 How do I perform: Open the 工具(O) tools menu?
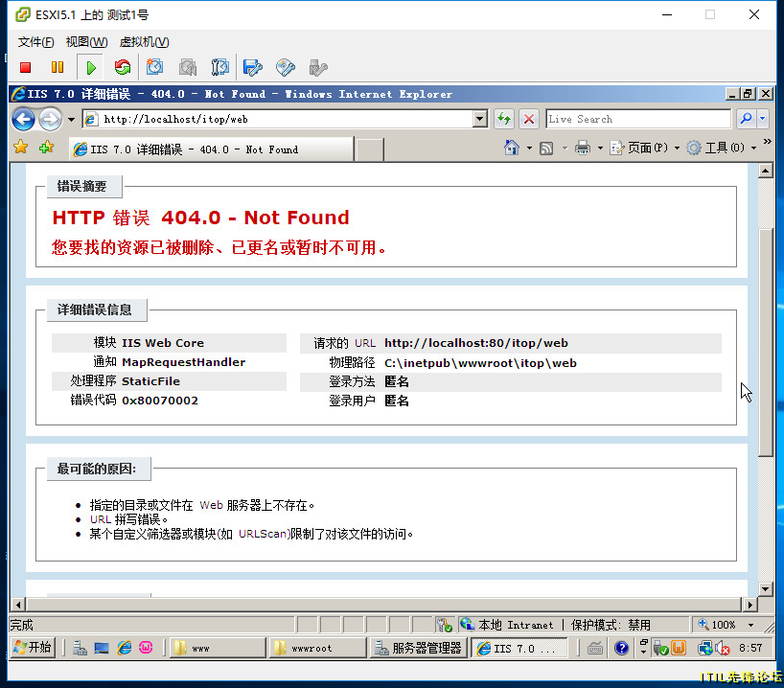point(721,148)
